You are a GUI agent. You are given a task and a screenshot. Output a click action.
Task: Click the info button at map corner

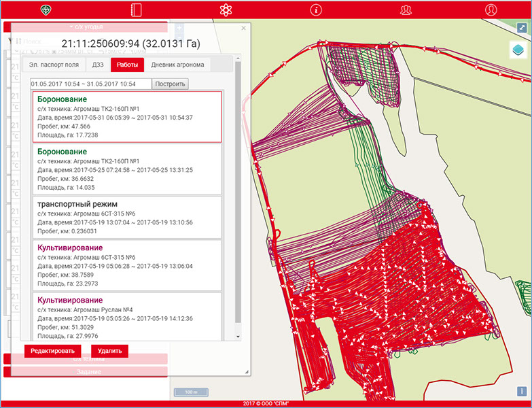(521, 392)
